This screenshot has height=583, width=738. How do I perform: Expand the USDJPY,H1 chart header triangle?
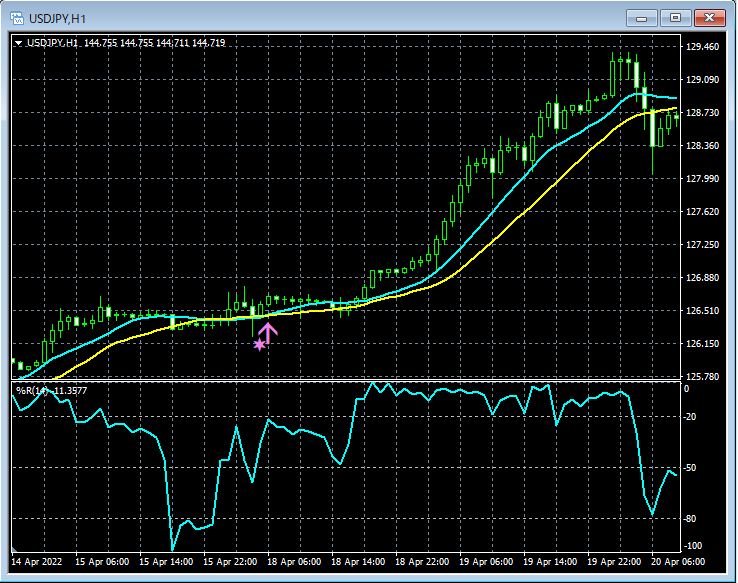[x=18, y=43]
